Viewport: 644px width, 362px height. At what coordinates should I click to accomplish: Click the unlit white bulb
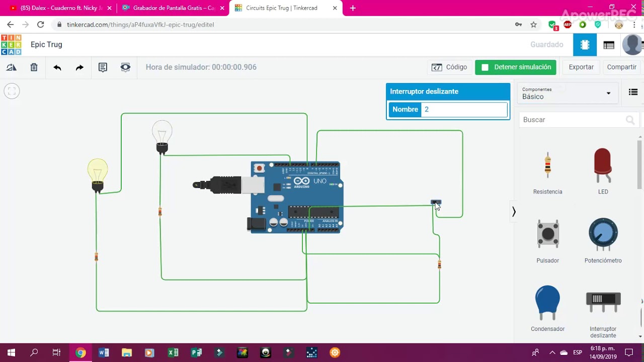coord(162,137)
